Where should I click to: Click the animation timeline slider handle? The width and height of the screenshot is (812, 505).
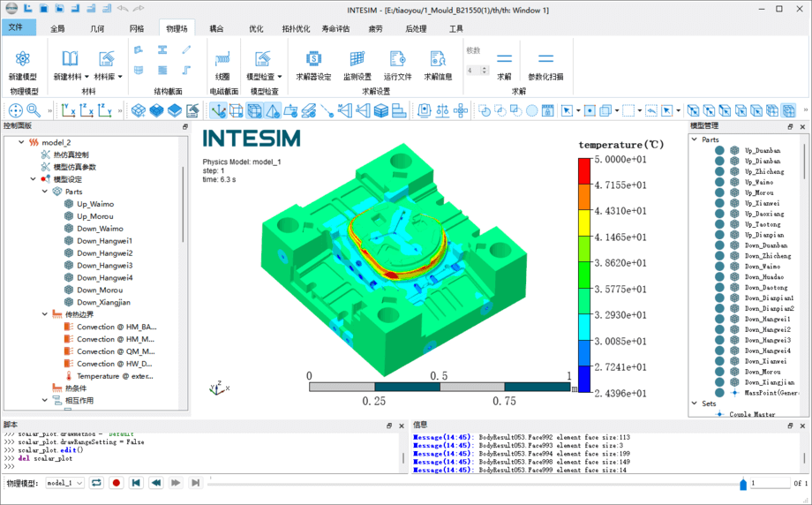click(x=743, y=484)
